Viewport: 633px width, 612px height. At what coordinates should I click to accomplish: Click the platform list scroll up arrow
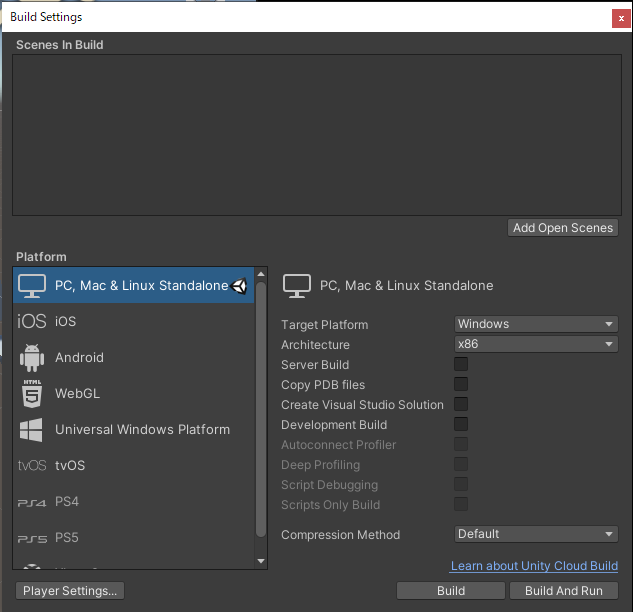point(261,274)
